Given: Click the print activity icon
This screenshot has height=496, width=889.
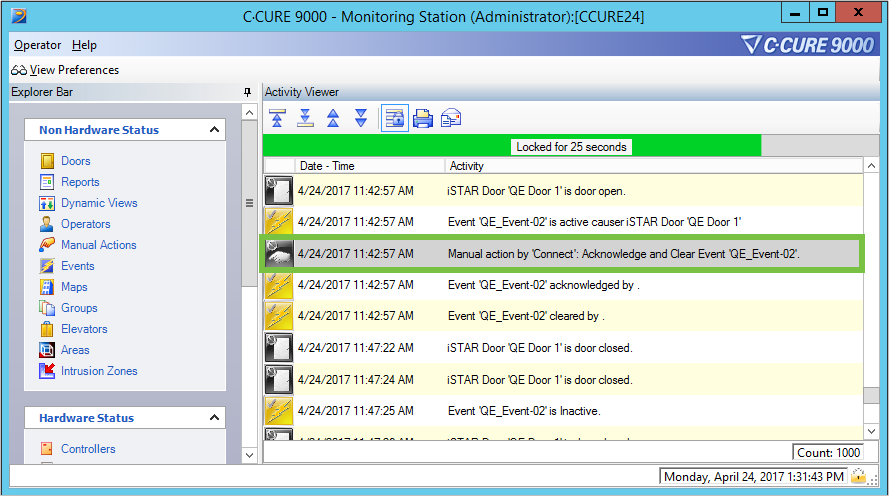Looking at the screenshot, I should click(423, 118).
